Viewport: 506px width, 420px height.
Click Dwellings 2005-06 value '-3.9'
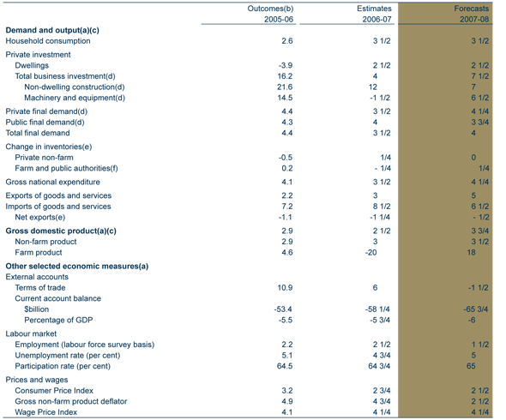286,65
